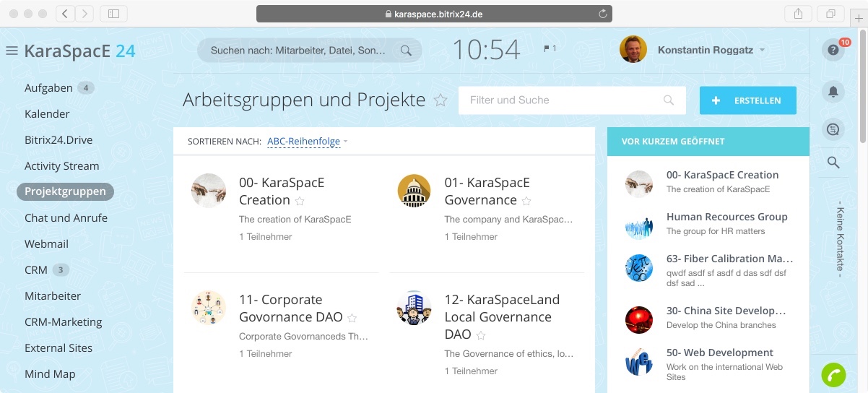Collapse left menu via hamburger icon
The image size is (868, 393).
(x=12, y=51)
